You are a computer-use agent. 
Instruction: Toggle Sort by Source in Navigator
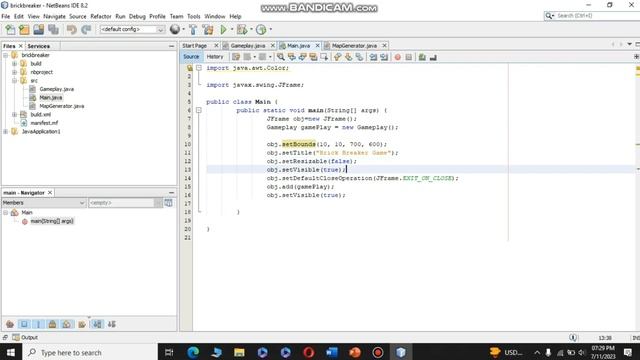click(x=111, y=324)
